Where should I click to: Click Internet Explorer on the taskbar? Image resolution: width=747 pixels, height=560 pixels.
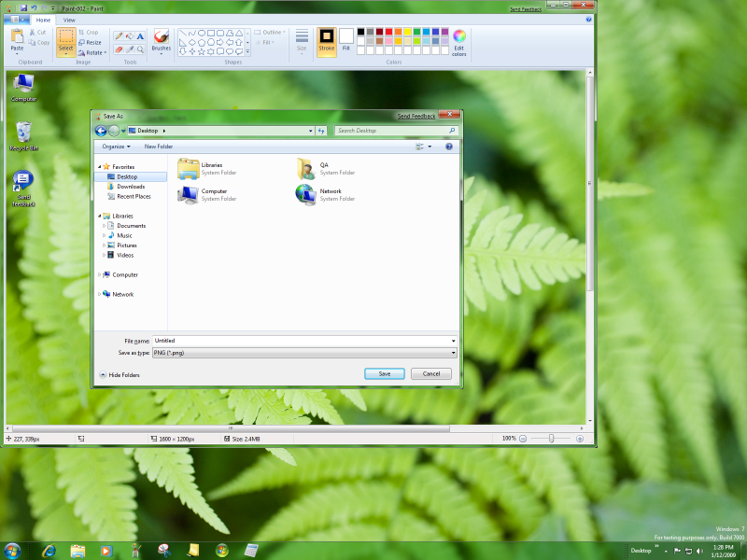point(49,551)
